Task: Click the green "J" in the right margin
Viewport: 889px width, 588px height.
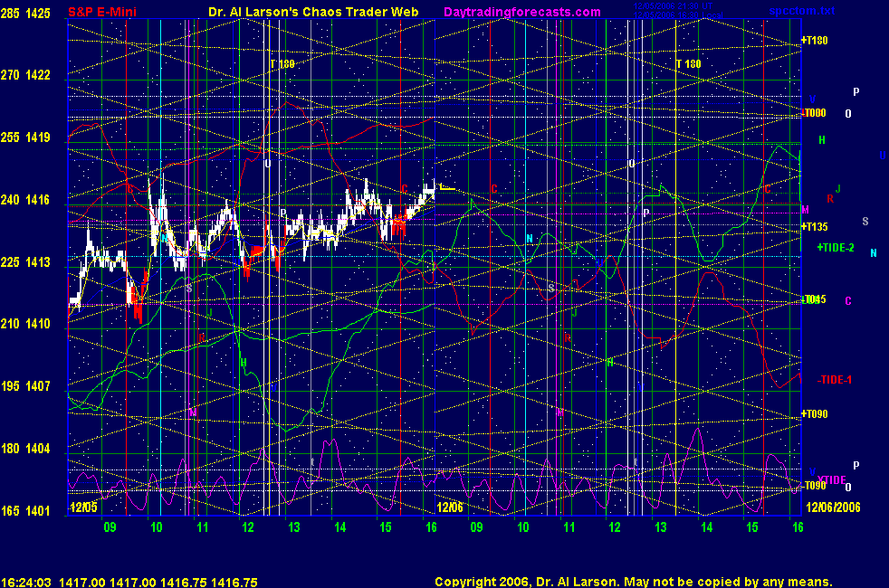Action: click(838, 189)
